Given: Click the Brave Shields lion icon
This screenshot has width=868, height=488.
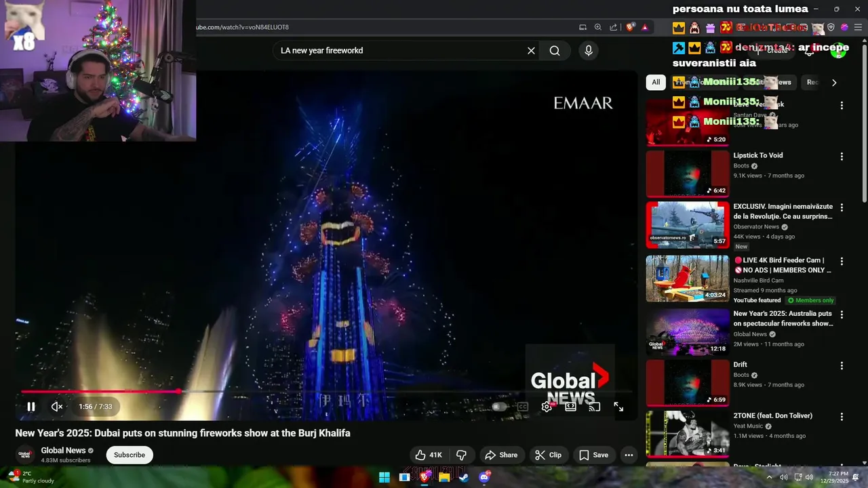Looking at the screenshot, I should pyautogui.click(x=631, y=27).
